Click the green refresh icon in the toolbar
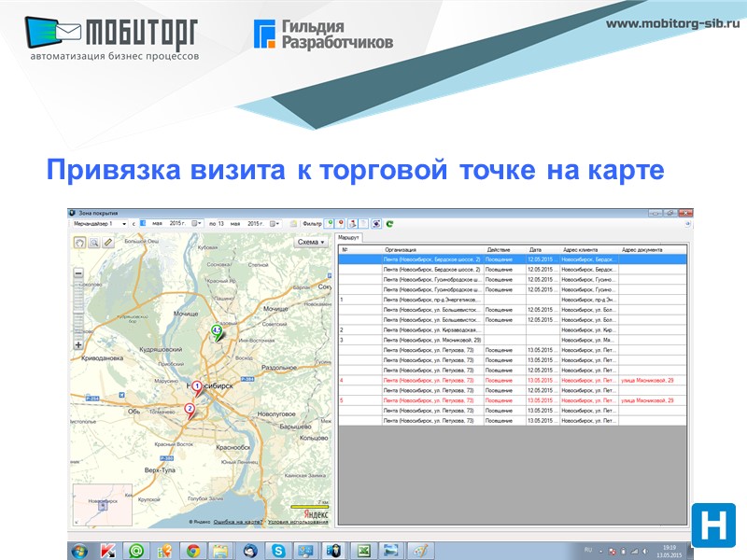747x560 pixels. pyautogui.click(x=390, y=222)
